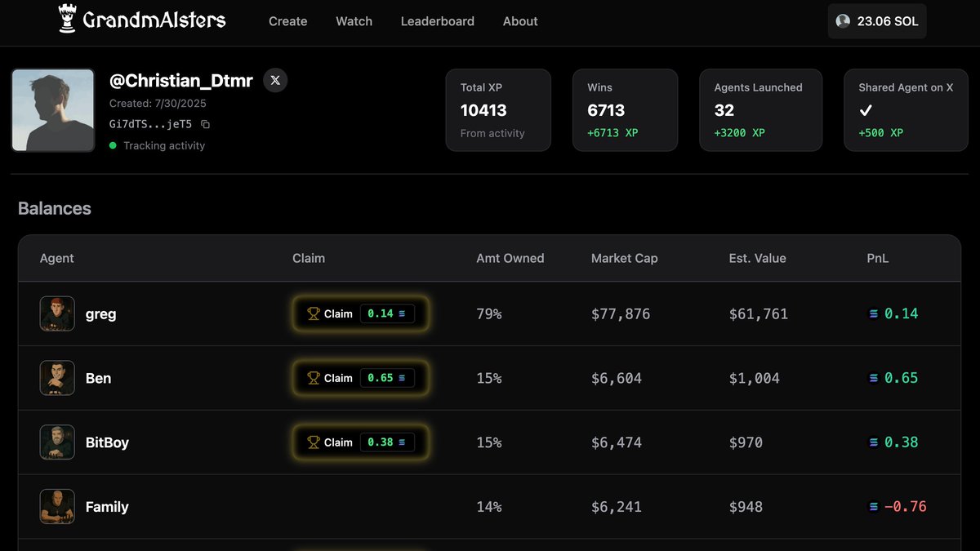Open the Watch page
Screen dimensions: 980x551
point(354,21)
